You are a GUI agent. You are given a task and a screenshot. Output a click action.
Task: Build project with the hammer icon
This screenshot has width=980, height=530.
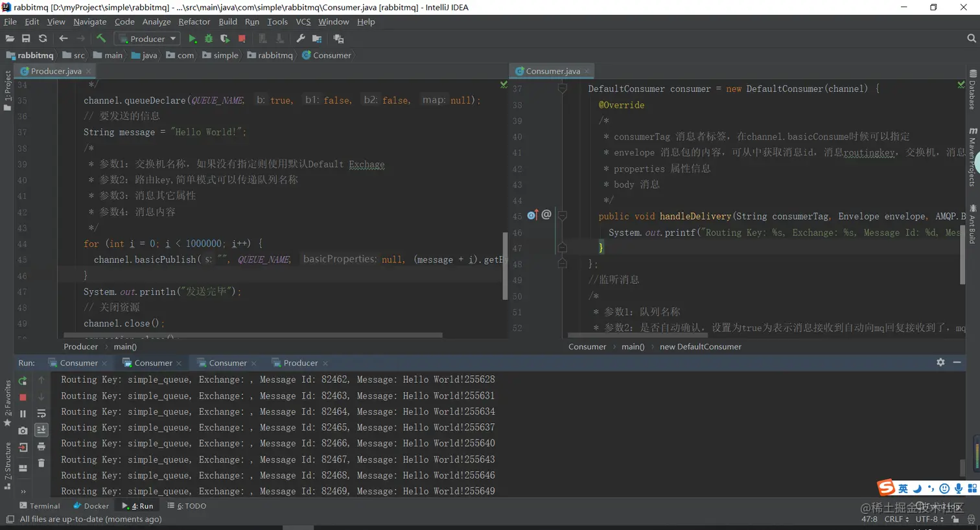pyautogui.click(x=101, y=39)
